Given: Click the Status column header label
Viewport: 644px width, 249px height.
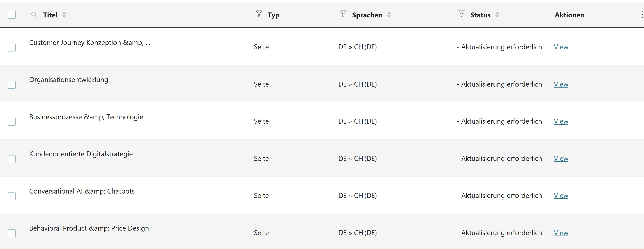Looking at the screenshot, I should [x=480, y=15].
